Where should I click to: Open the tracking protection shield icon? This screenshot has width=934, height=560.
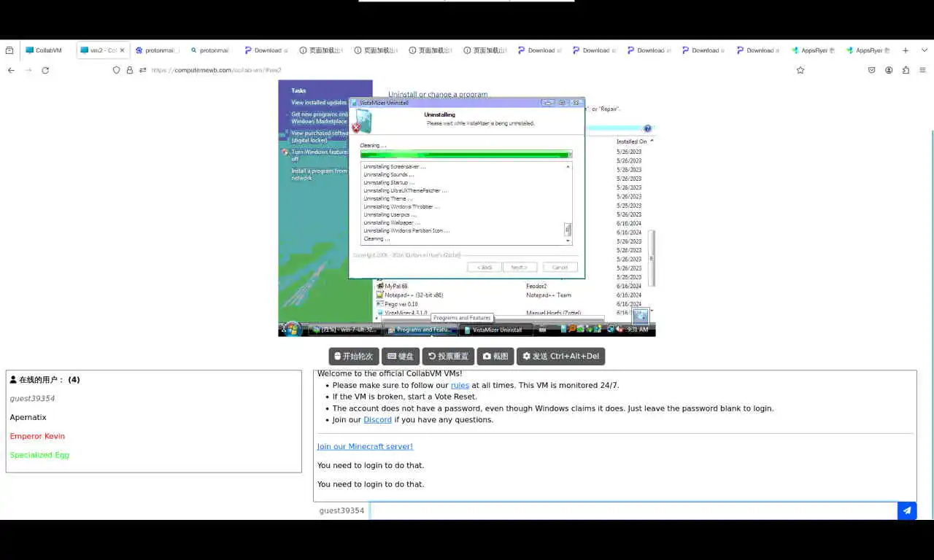(116, 70)
